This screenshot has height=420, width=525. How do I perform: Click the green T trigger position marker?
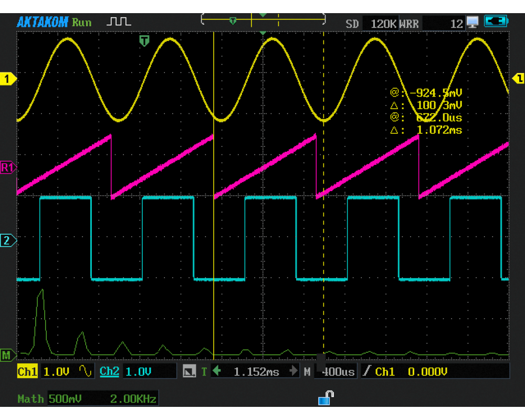pyautogui.click(x=144, y=41)
